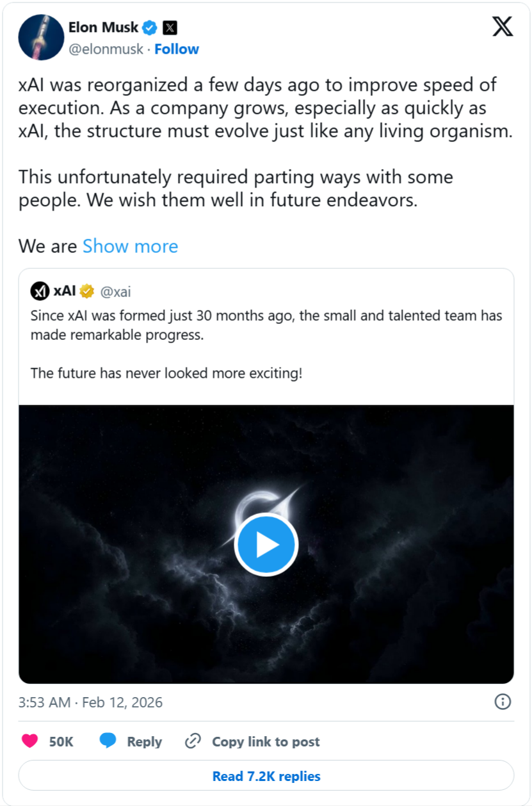Click the Elon Musk display name
Image resolution: width=532 pixels, height=806 pixels.
click(x=103, y=28)
